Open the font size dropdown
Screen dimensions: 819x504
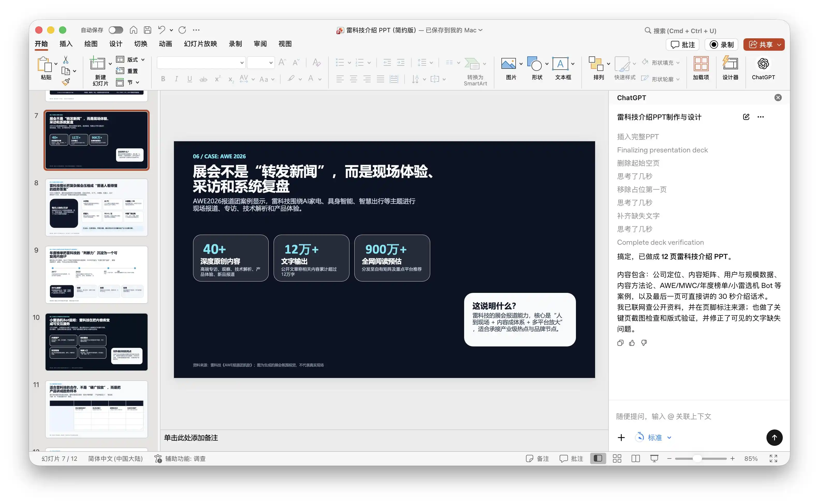pyautogui.click(x=271, y=63)
